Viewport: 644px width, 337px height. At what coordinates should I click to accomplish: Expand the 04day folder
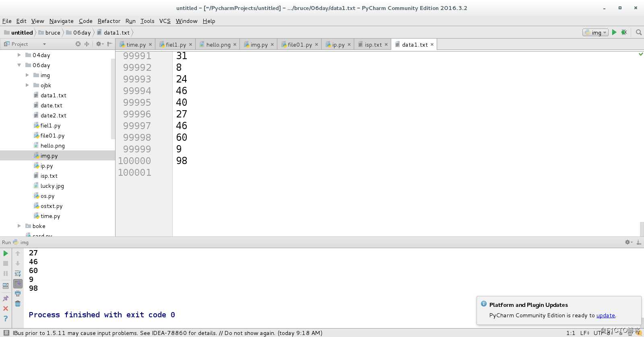click(x=19, y=55)
